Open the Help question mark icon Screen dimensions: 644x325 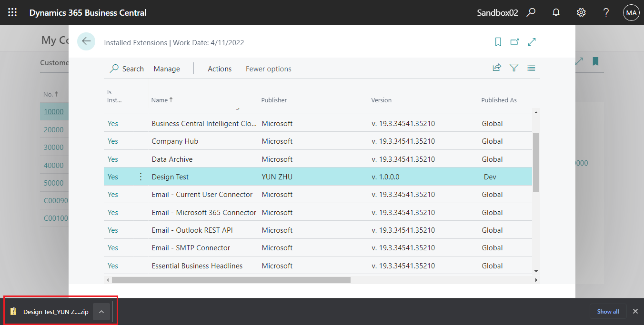(606, 12)
